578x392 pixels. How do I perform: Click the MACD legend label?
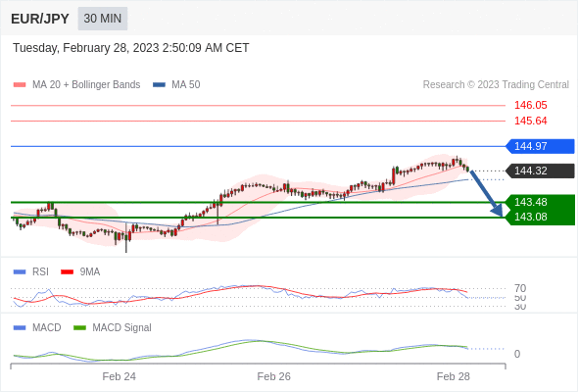point(46,328)
